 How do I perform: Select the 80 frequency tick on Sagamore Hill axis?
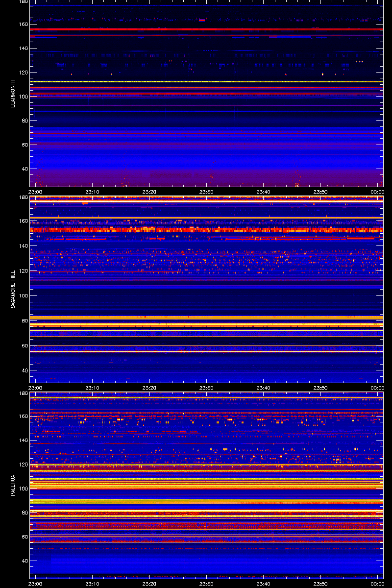(x=25, y=321)
